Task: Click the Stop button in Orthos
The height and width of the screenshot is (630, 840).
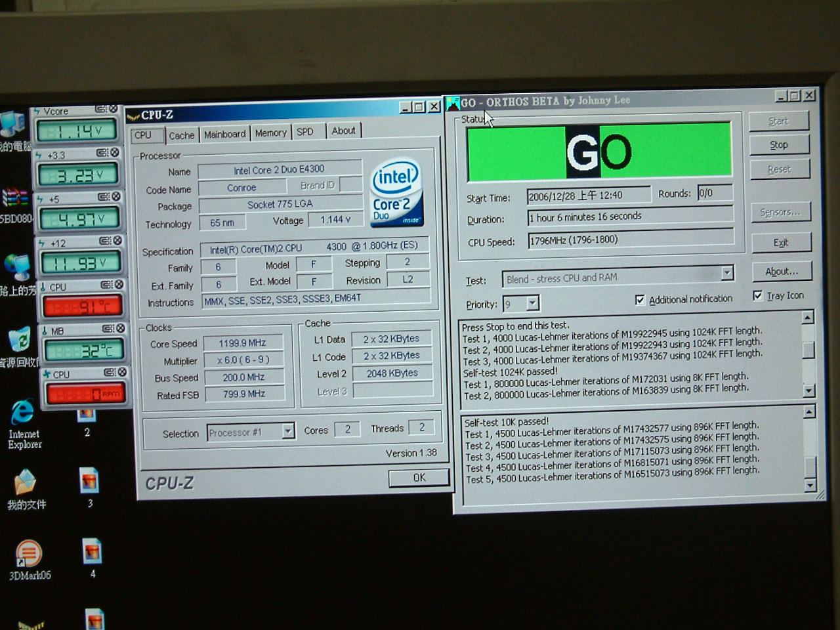Action: tap(779, 145)
